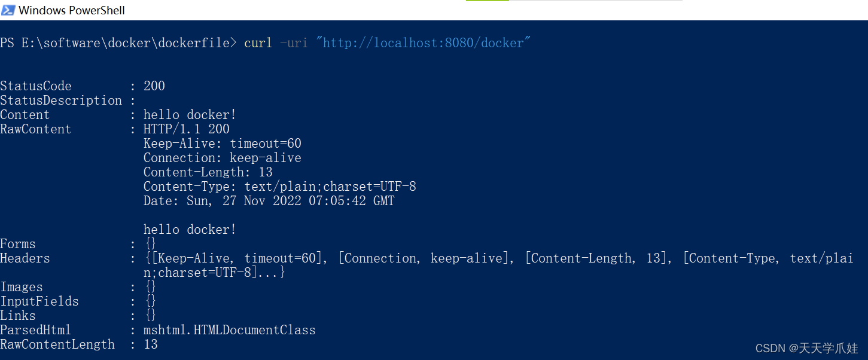Click the Keep-Alive: timeout=60 line
Viewport: 868px width, 360px height.
pyautogui.click(x=223, y=144)
